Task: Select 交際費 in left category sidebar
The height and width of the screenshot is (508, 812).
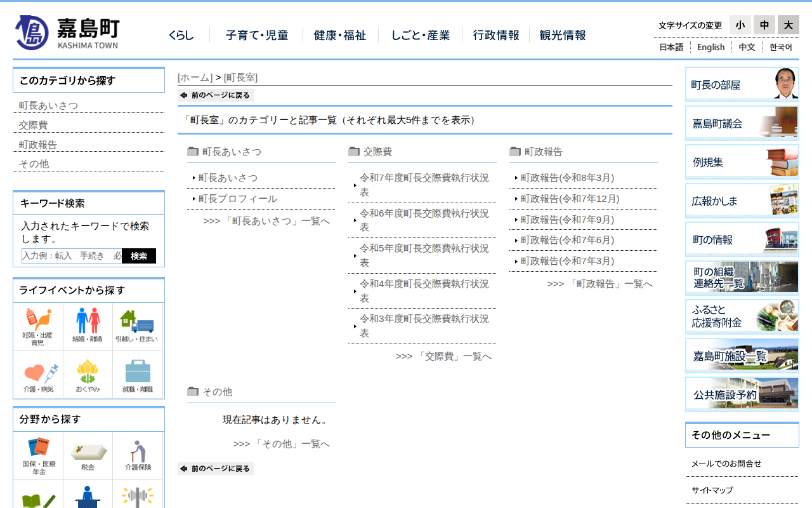Action: pos(34,125)
